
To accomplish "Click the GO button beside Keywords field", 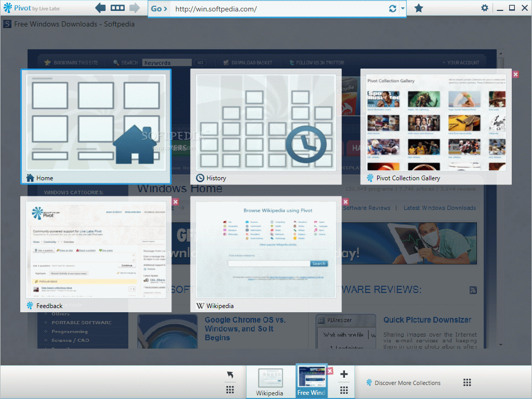I will coord(201,63).
